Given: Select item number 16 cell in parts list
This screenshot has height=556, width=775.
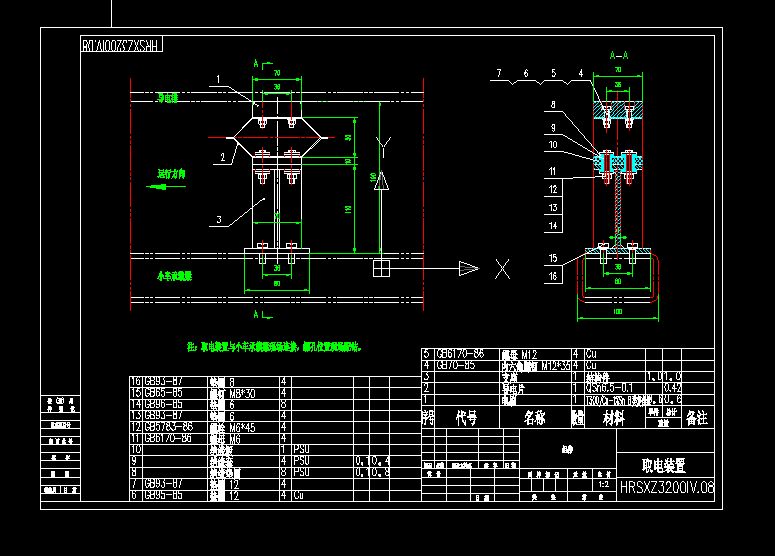Looking at the screenshot, I should pos(135,382).
